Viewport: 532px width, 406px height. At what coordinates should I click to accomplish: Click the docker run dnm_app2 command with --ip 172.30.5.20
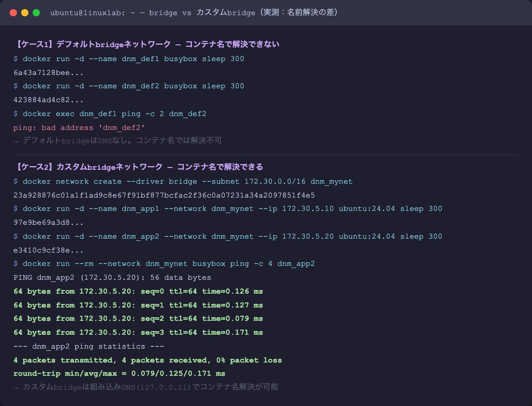228,237
